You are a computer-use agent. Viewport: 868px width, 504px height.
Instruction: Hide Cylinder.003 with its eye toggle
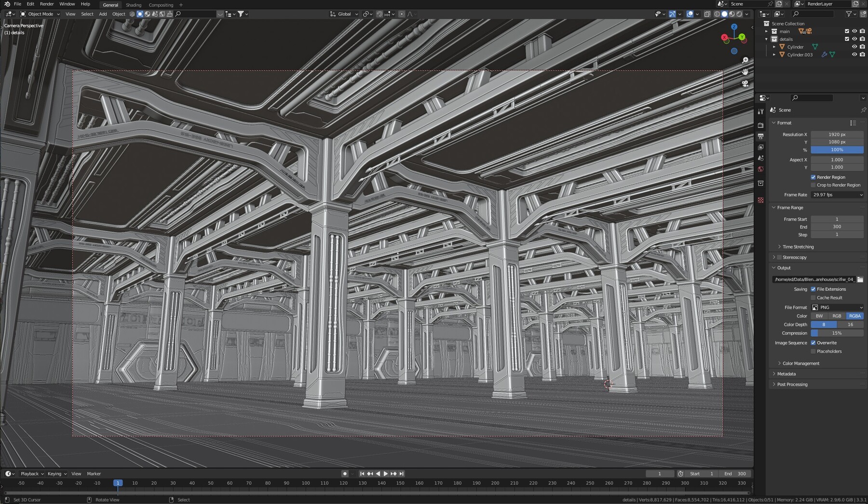[854, 54]
